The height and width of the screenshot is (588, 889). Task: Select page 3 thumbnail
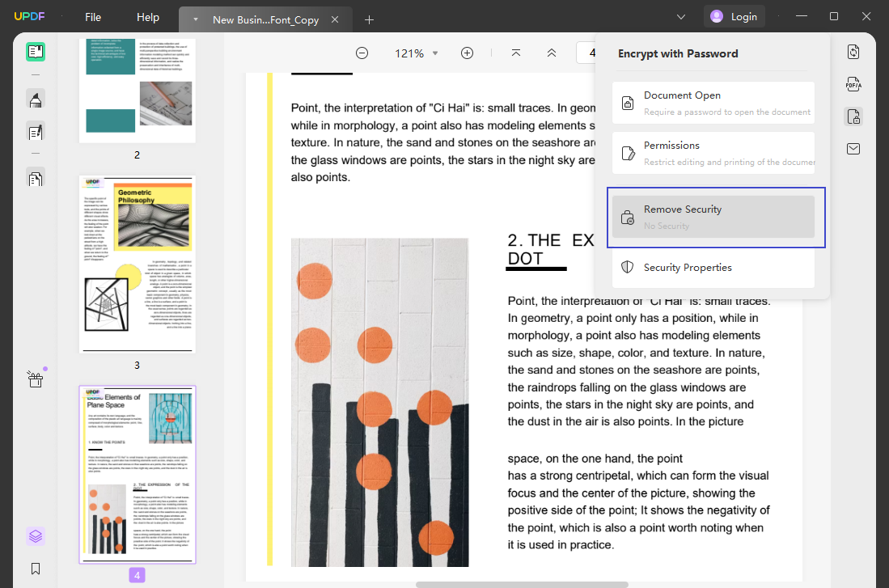136,263
